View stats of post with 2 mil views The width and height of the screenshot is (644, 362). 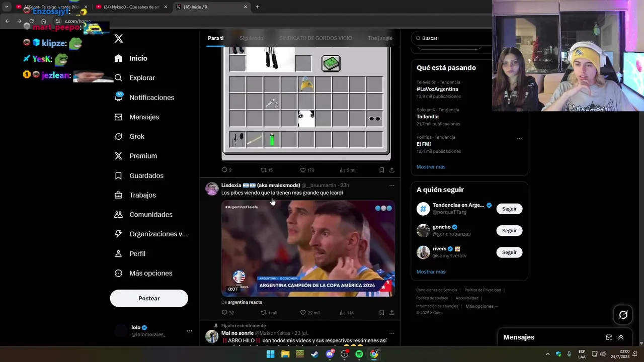348,170
